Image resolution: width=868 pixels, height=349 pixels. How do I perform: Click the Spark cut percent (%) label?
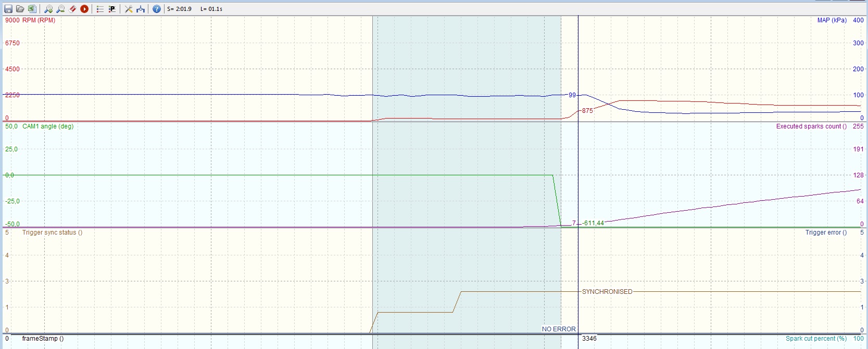point(816,339)
